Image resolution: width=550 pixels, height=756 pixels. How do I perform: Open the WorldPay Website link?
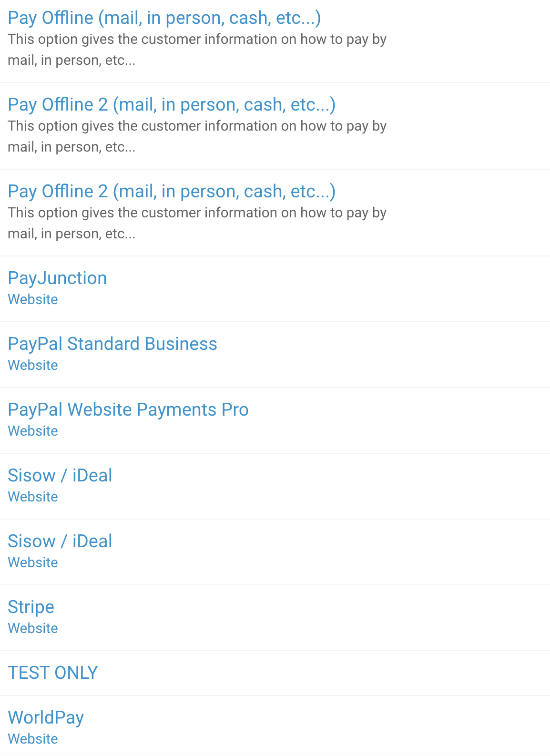(33, 739)
